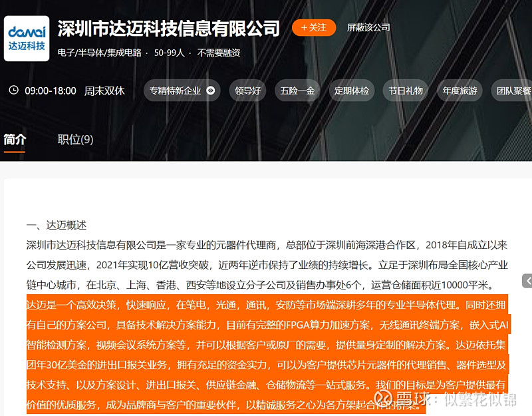The width and height of the screenshot is (532, 416).
Task: Click the highlighted line starting 达迈是一个高效决策
Action: pos(266,305)
